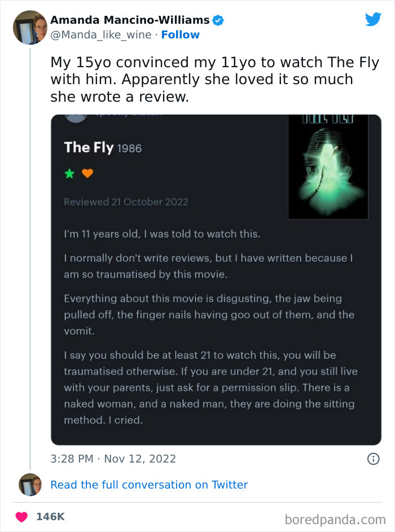This screenshot has width=395, height=532.
Task: Open Read the full conversation on Twitter
Action: point(149,485)
